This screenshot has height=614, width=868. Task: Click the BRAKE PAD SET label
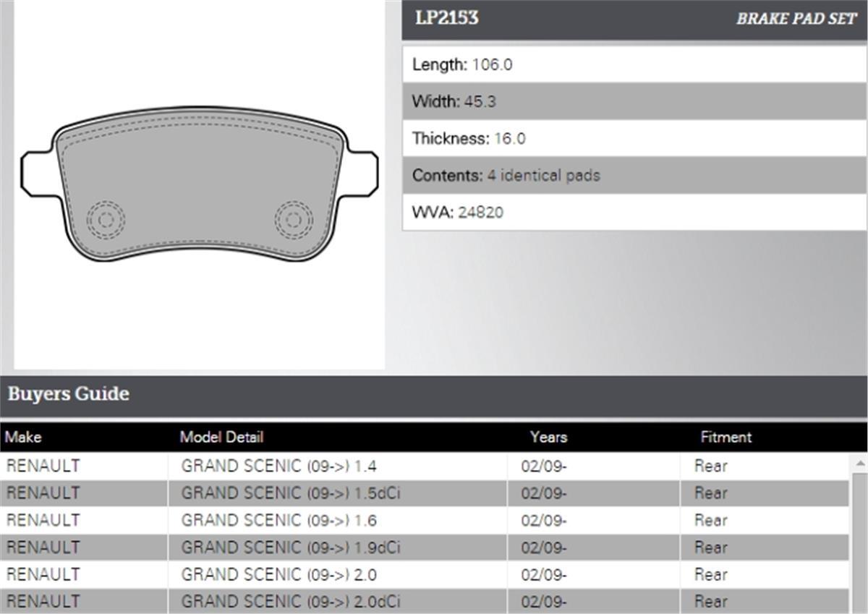(796, 20)
